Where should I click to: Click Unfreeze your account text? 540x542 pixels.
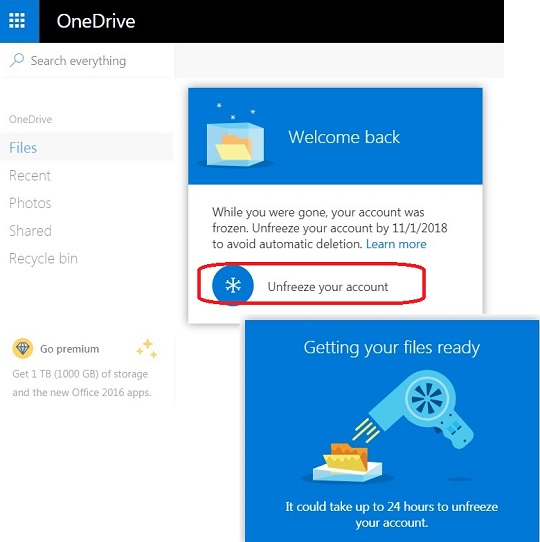tap(328, 287)
